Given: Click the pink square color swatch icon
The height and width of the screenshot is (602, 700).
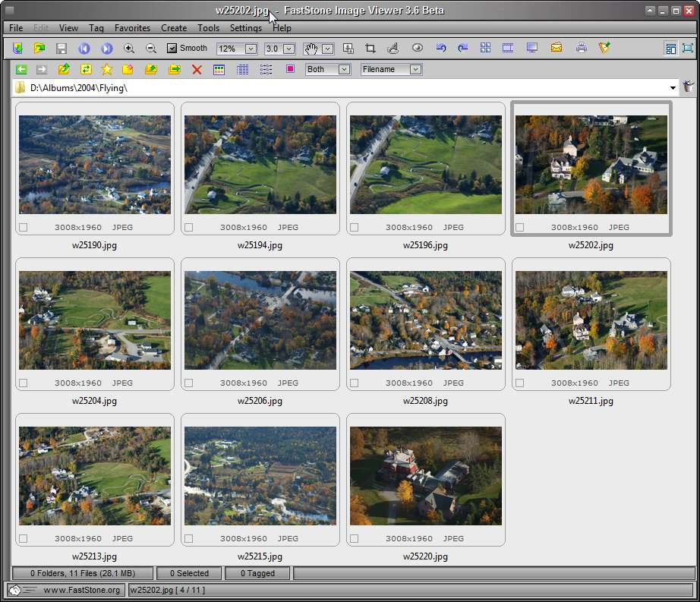Looking at the screenshot, I should coord(290,69).
